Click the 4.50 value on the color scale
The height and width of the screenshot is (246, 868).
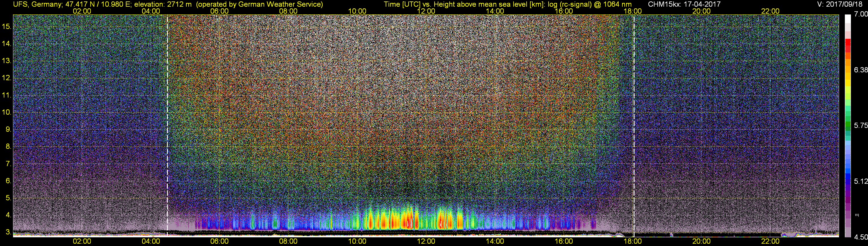pyautogui.click(x=860, y=237)
